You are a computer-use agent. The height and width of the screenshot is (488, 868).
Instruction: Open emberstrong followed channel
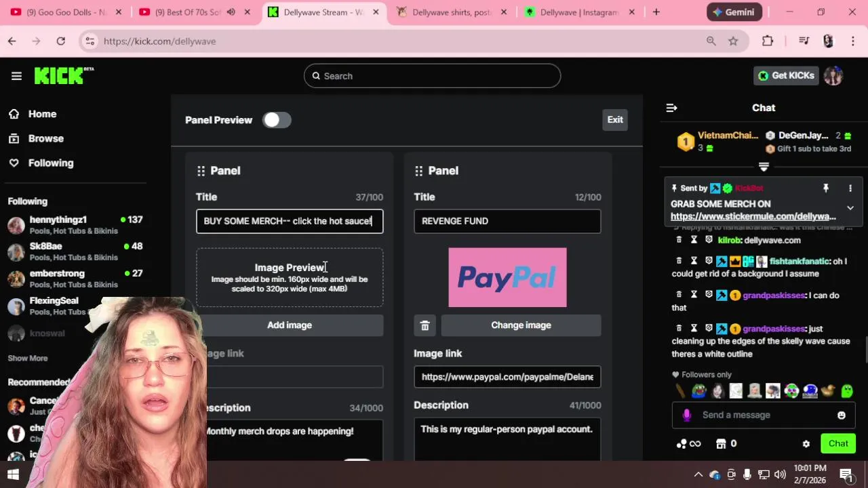point(75,279)
